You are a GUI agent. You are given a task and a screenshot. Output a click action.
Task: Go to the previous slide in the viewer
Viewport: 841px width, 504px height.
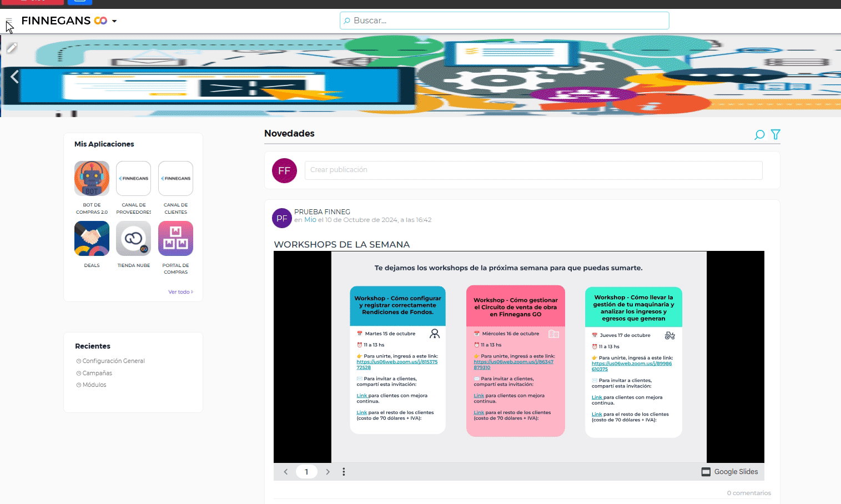[286, 472]
